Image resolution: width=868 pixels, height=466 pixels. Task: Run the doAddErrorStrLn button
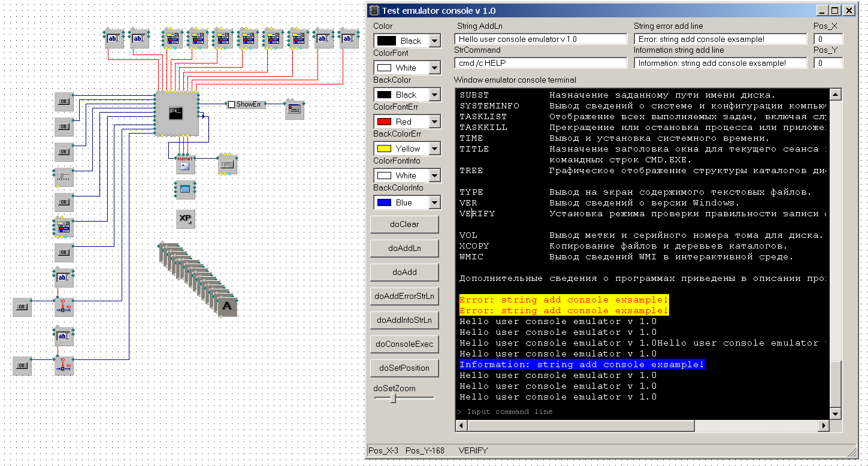pyautogui.click(x=404, y=296)
